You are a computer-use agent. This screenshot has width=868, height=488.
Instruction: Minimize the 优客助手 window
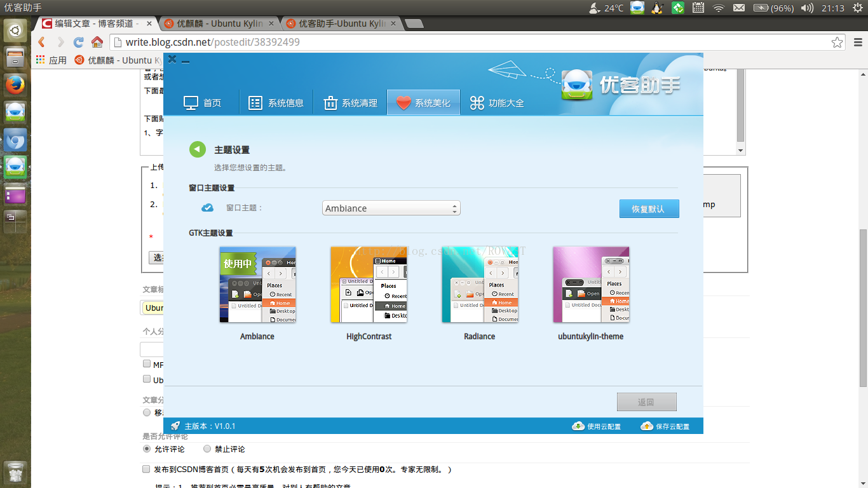point(186,62)
